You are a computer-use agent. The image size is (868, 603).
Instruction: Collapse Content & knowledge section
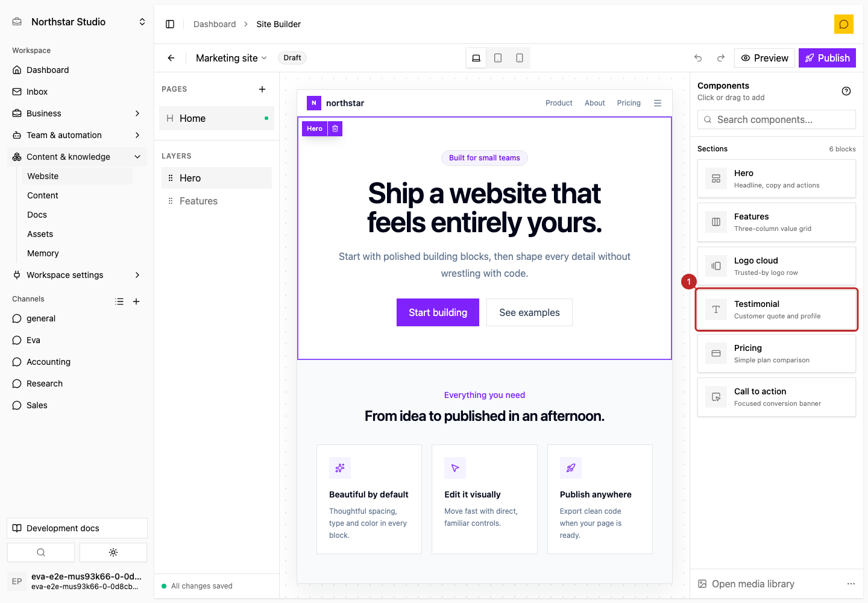[x=77, y=157]
